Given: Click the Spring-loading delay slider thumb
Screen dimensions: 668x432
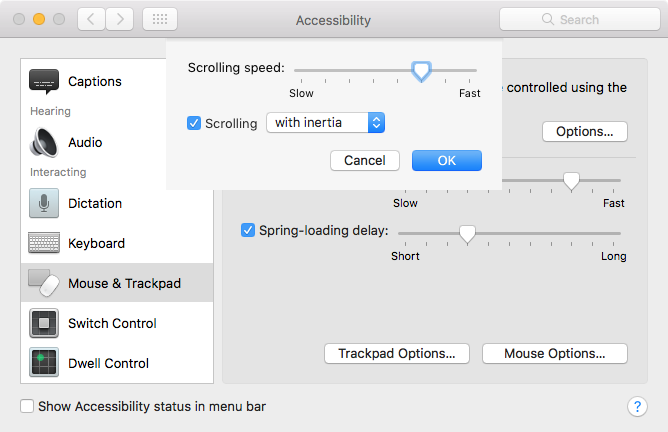Looking at the screenshot, I should tap(466, 234).
